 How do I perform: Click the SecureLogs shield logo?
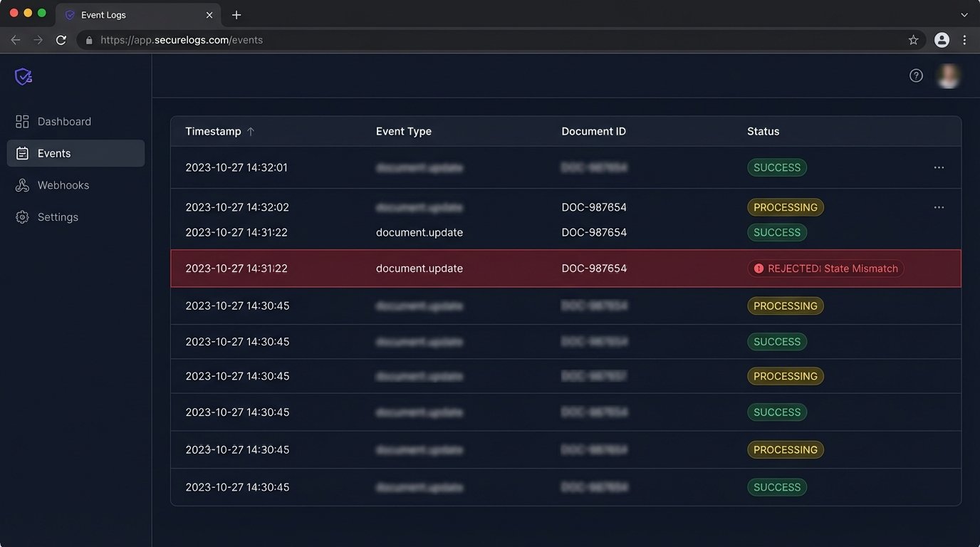pos(22,75)
